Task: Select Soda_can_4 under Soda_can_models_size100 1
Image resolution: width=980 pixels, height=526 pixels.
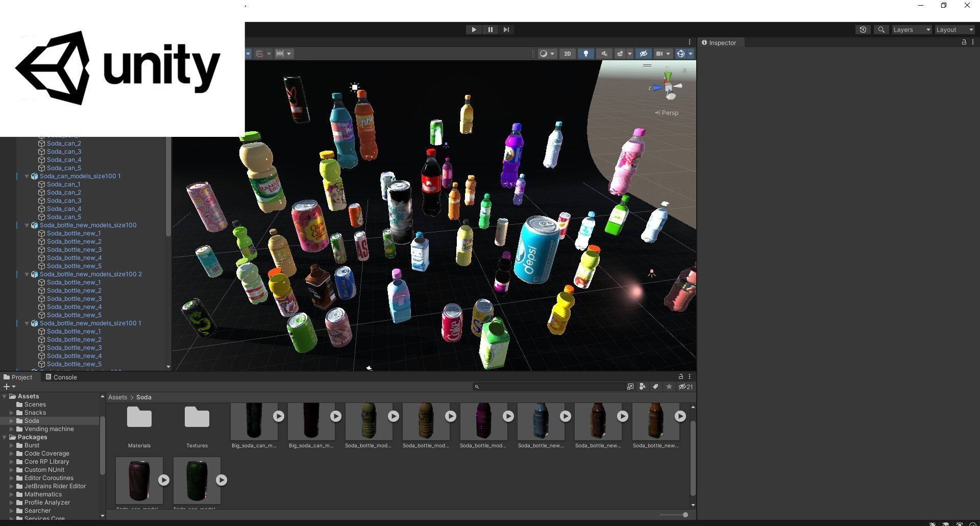Action: [x=64, y=209]
